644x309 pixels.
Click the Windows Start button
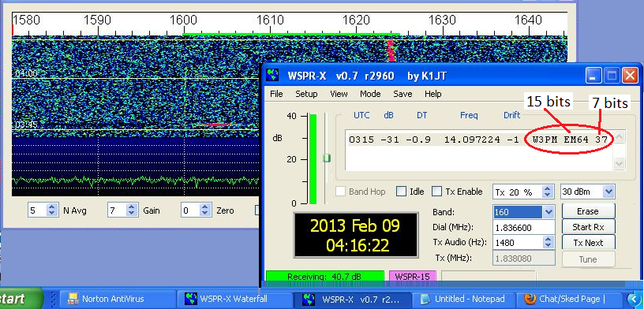pyautogui.click(x=21, y=299)
